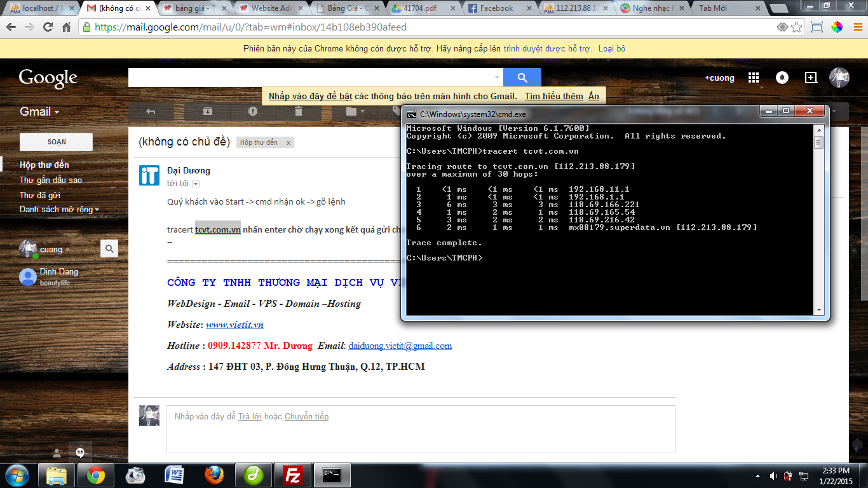Open the Google apps grid icon
Viewport: 868px width, 488px height.
click(x=754, y=78)
